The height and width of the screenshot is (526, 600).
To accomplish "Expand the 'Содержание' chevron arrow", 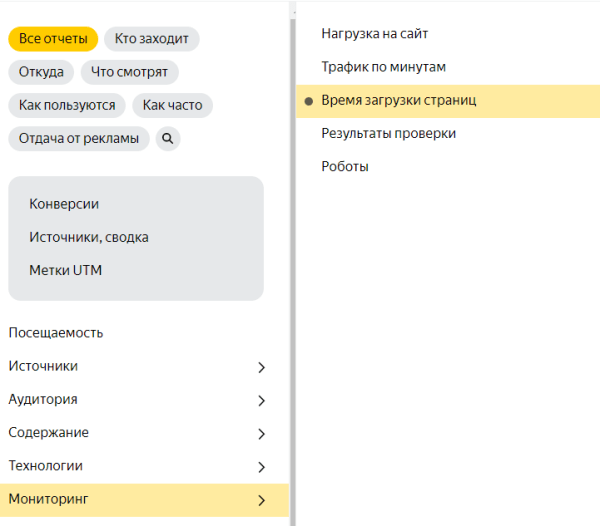I will (261, 433).
